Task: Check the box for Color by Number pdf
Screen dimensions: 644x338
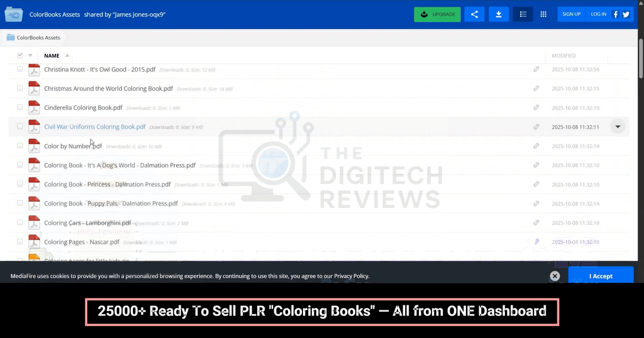Action: coord(19,146)
